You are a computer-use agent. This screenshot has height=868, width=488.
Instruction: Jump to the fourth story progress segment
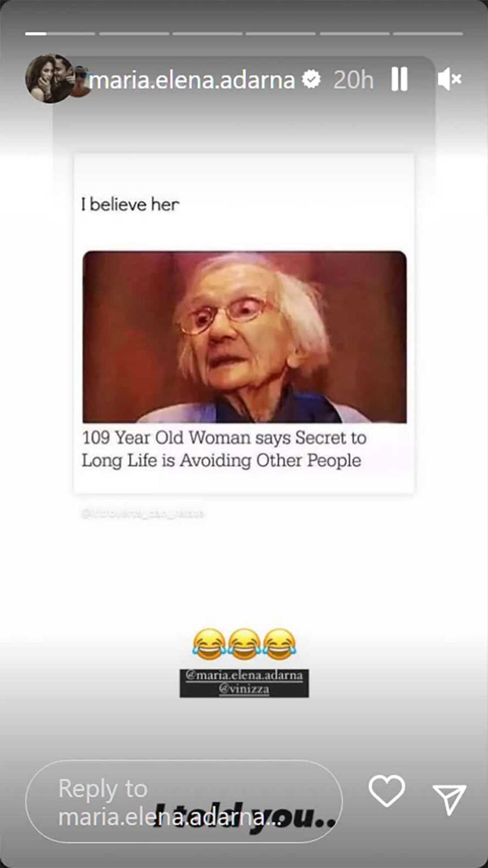tap(281, 34)
